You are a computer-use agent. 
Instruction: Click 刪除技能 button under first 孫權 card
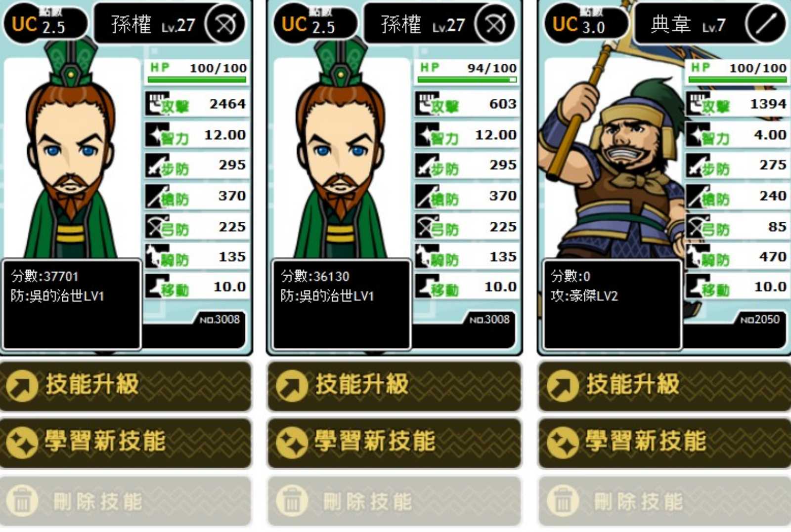[x=126, y=501]
